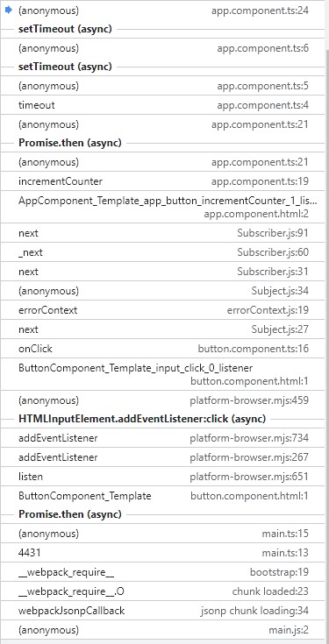Screen dimensions: 329x644
Task: Select the ButtonComponent_Template frame
Action: point(162,496)
